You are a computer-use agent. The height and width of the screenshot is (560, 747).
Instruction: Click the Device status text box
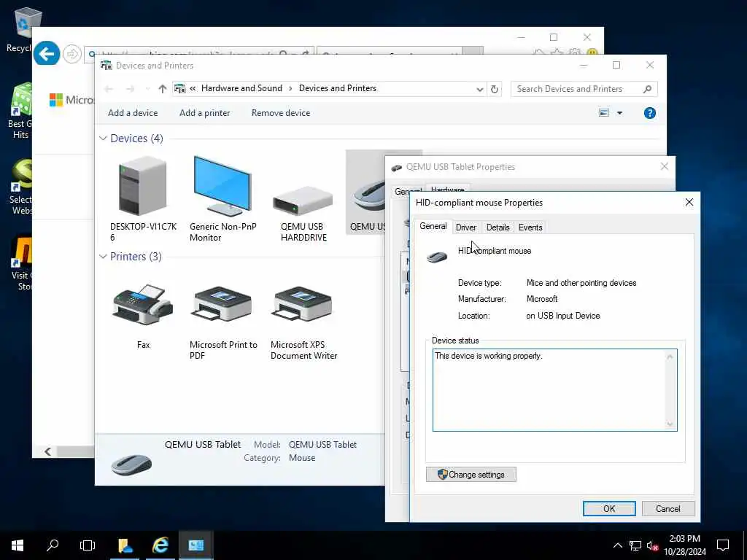click(554, 390)
